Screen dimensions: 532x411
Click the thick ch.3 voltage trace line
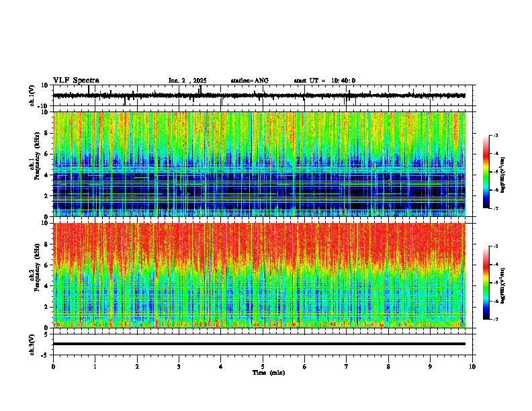[x=259, y=344]
